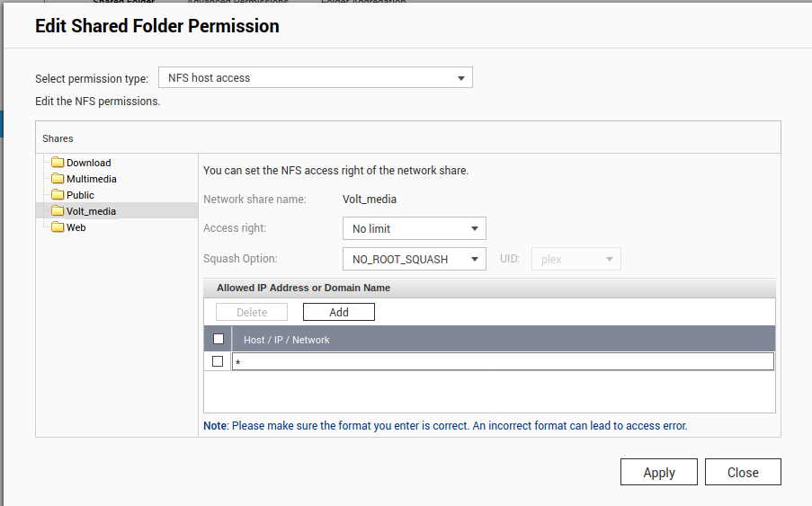
Task: Click the Volt_media folder icon
Action: pos(58,211)
